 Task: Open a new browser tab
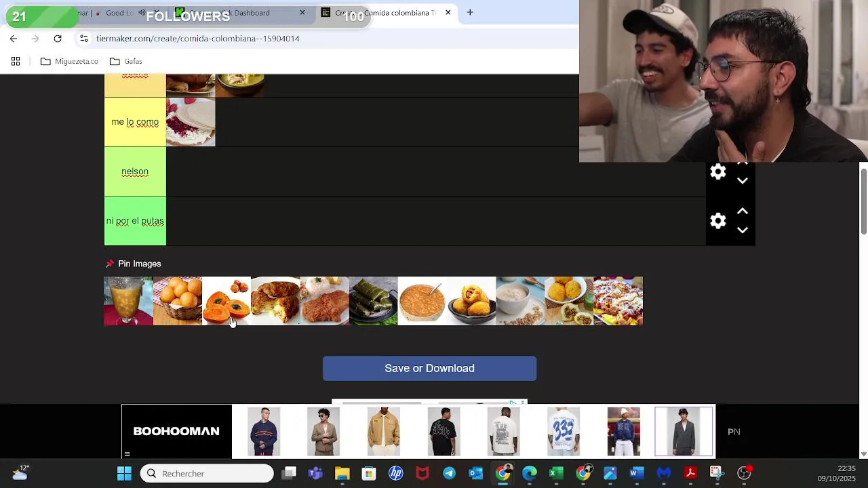coord(470,12)
